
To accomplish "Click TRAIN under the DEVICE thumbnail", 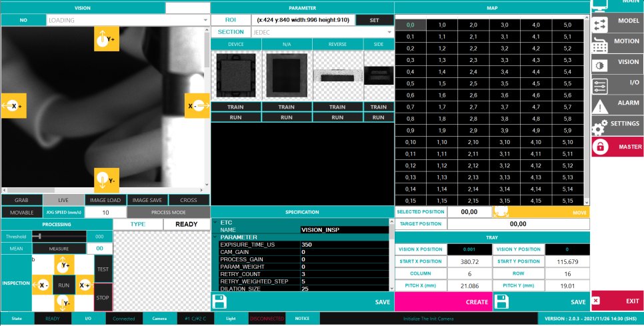I will [235, 107].
